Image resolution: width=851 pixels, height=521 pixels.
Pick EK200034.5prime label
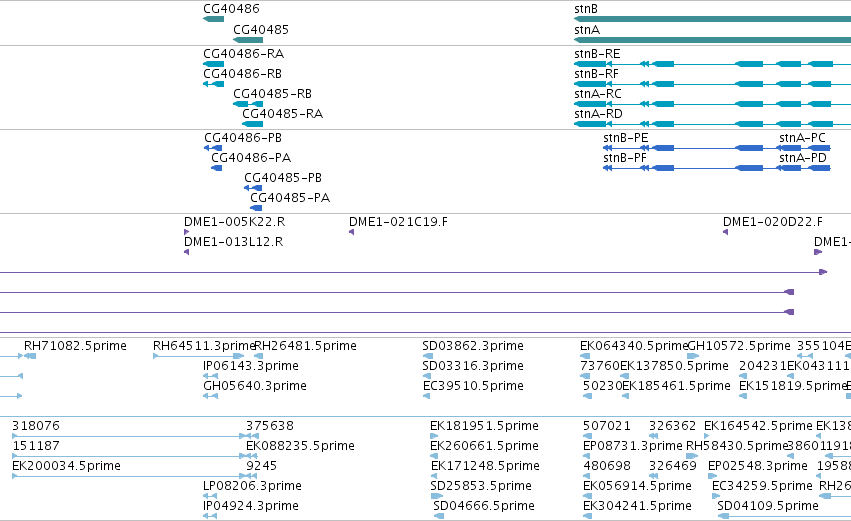click(x=66, y=466)
